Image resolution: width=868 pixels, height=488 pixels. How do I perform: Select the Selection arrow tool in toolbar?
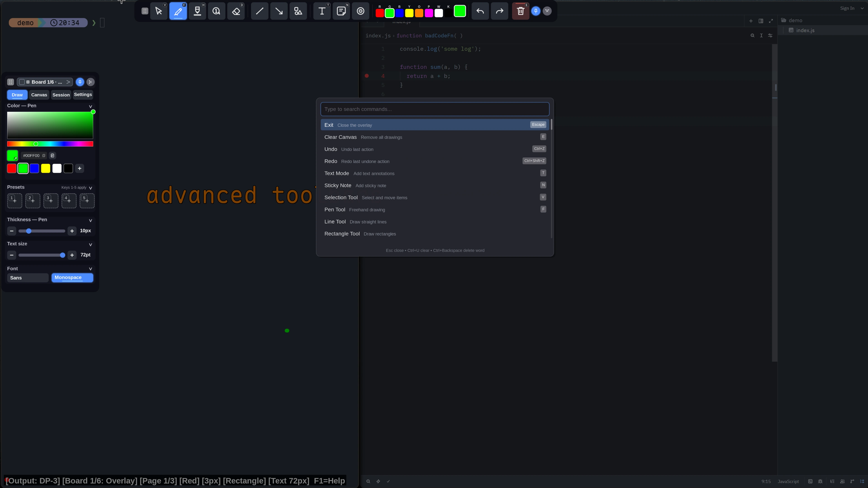point(159,12)
